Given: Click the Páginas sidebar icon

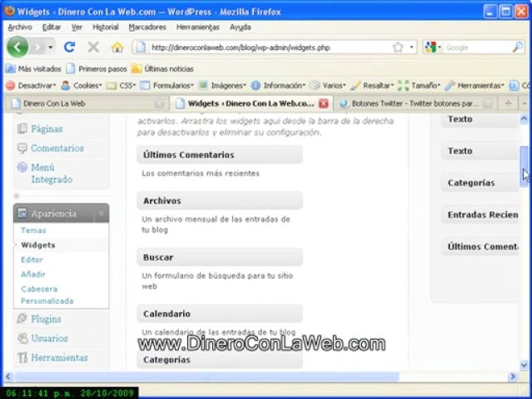Looking at the screenshot, I should 22,129.
